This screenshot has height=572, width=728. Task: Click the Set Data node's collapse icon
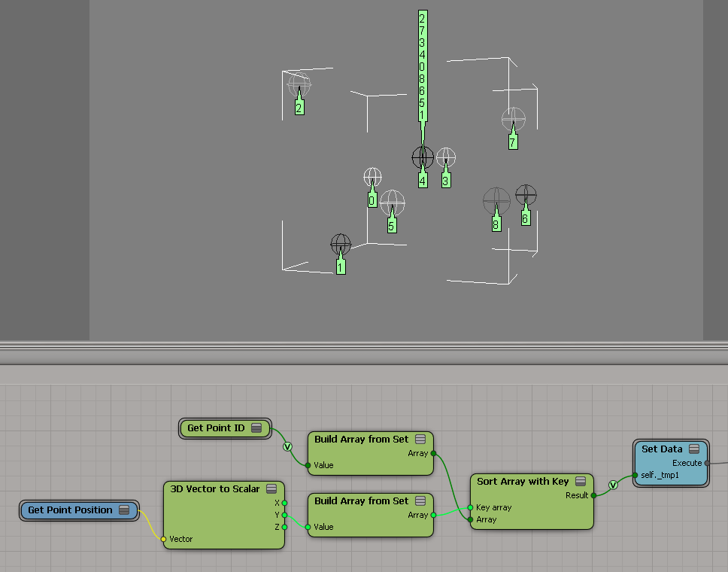(x=694, y=449)
